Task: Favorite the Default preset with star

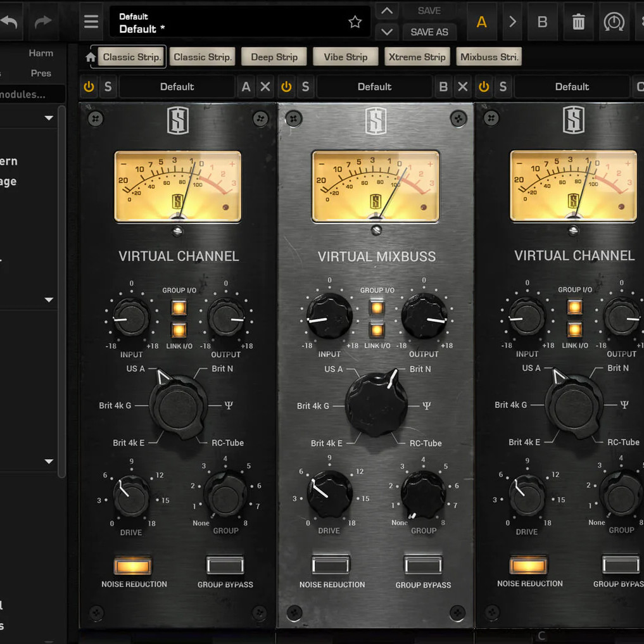Action: [x=355, y=22]
